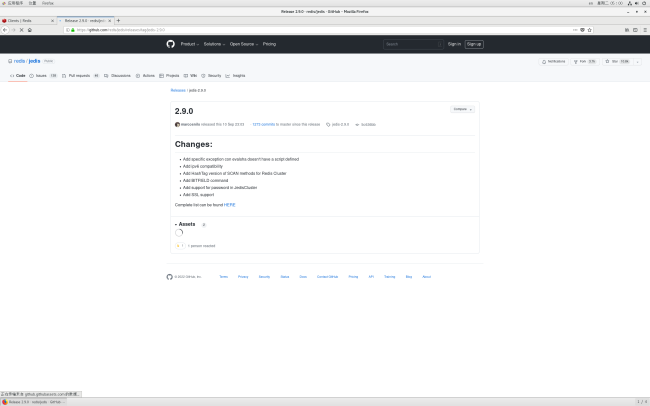Viewport: 650px width, 406px height.
Task: Open the footer Terms link
Action: (223, 277)
